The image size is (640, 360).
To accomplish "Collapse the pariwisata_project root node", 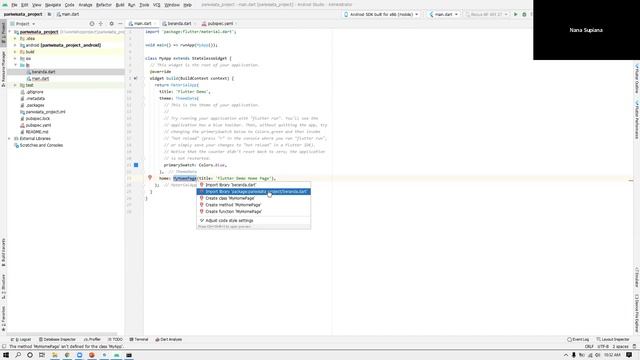I will [10, 32].
